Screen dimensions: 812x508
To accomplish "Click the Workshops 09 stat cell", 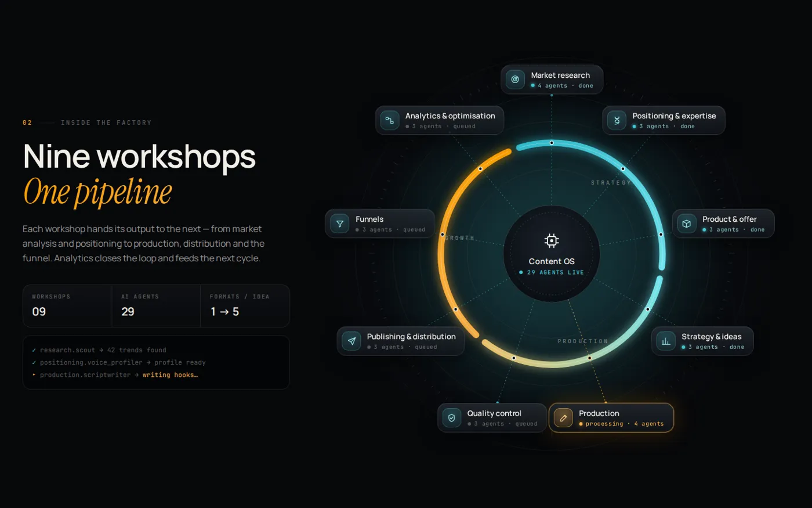I will [x=67, y=306].
